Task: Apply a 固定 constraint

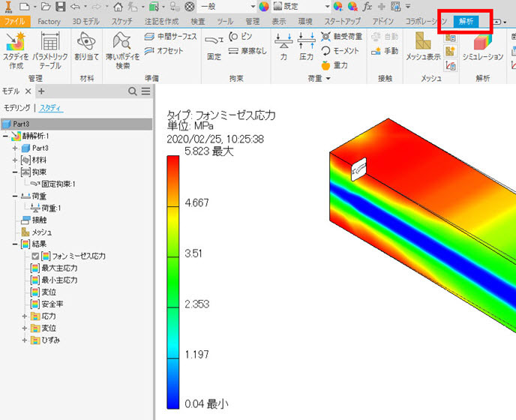Action: [214, 46]
